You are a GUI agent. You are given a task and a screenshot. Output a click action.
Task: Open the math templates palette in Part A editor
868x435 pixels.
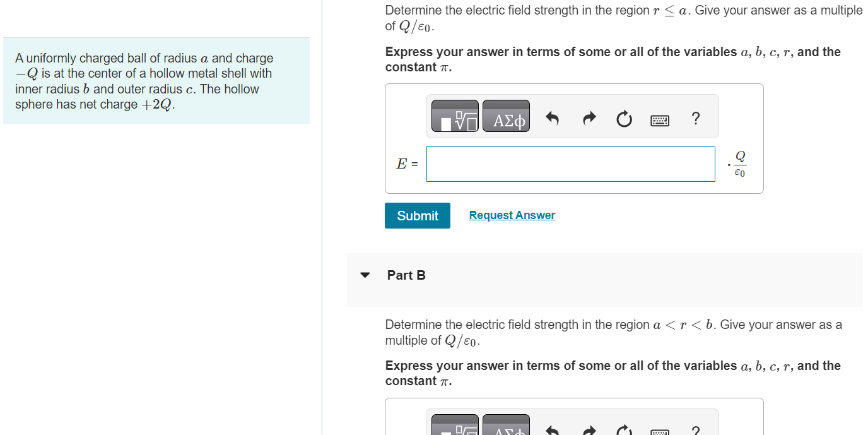(x=454, y=116)
